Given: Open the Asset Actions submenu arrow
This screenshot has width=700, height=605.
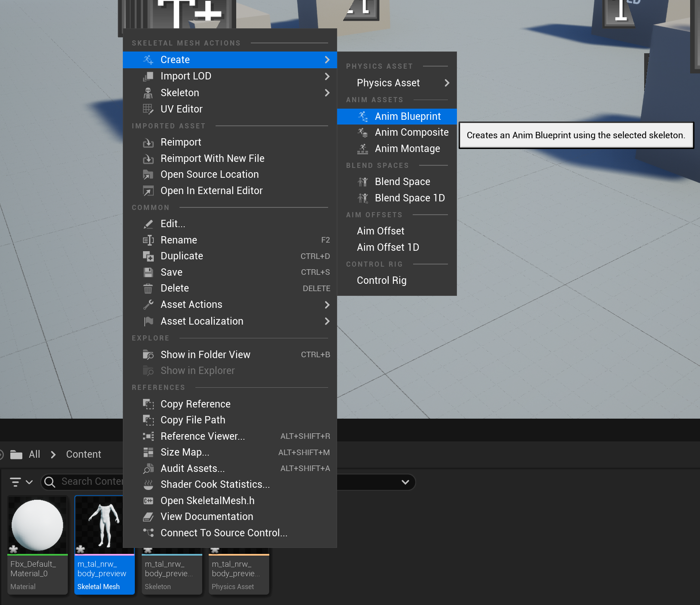Looking at the screenshot, I should point(327,305).
